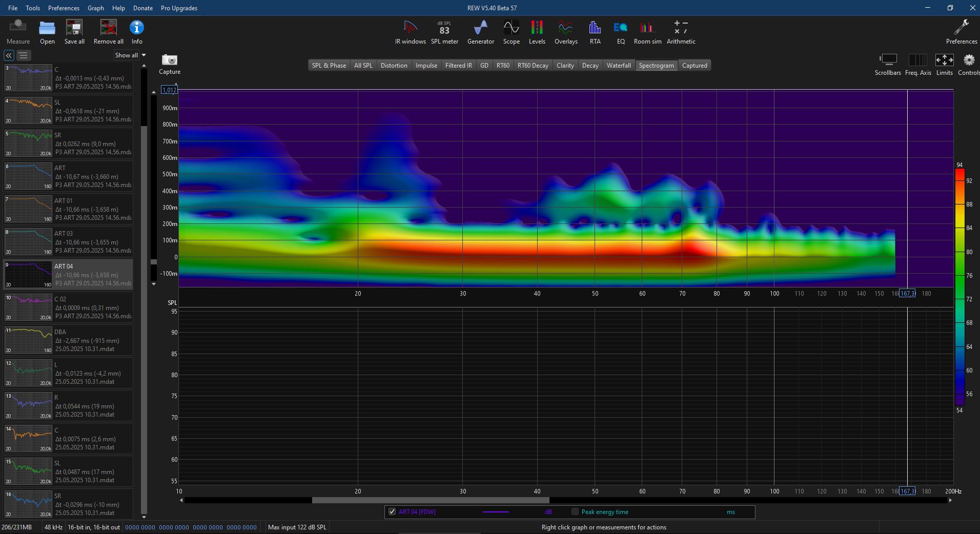Switch to the Filtered IR tab

pyautogui.click(x=459, y=66)
